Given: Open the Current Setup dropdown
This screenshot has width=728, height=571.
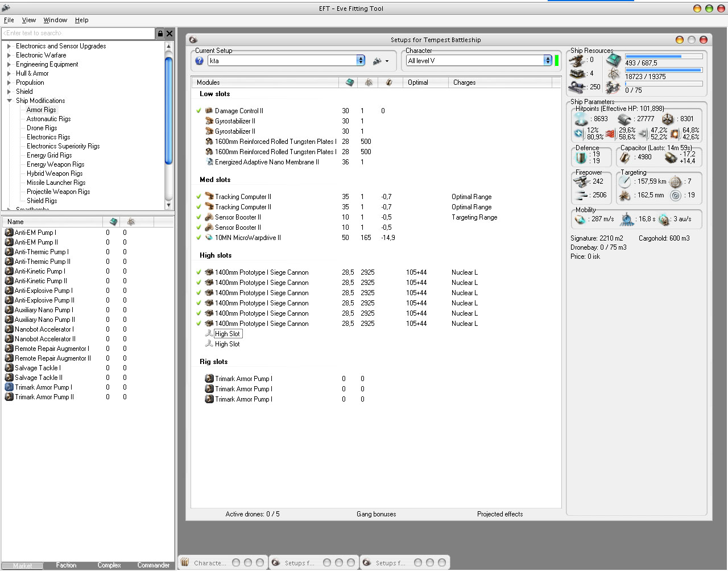Looking at the screenshot, I should 361,61.
